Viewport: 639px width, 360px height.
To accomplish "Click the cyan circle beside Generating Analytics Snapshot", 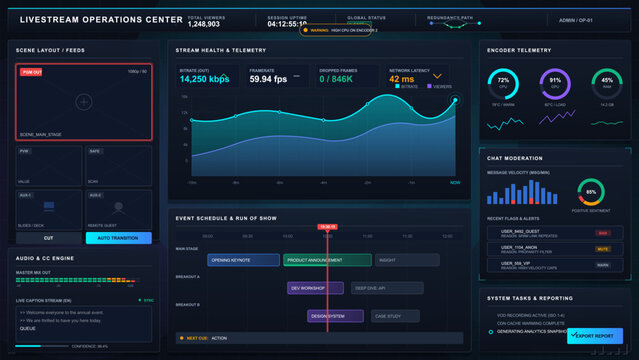I will pos(491,332).
